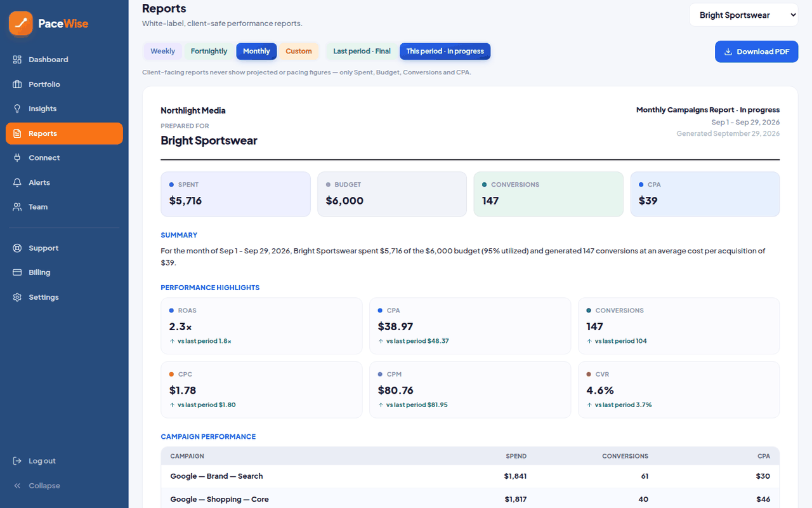Image resolution: width=812 pixels, height=508 pixels.
Task: Log out of PaceWise
Action: coord(64,461)
